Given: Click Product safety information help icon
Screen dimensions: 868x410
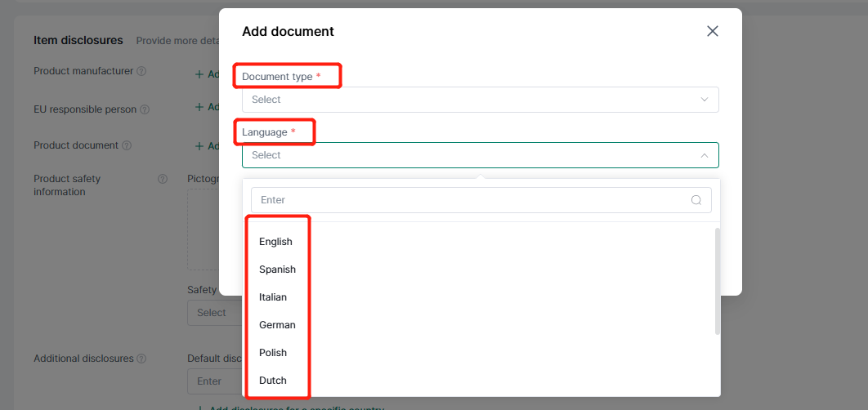Looking at the screenshot, I should click(x=162, y=179).
